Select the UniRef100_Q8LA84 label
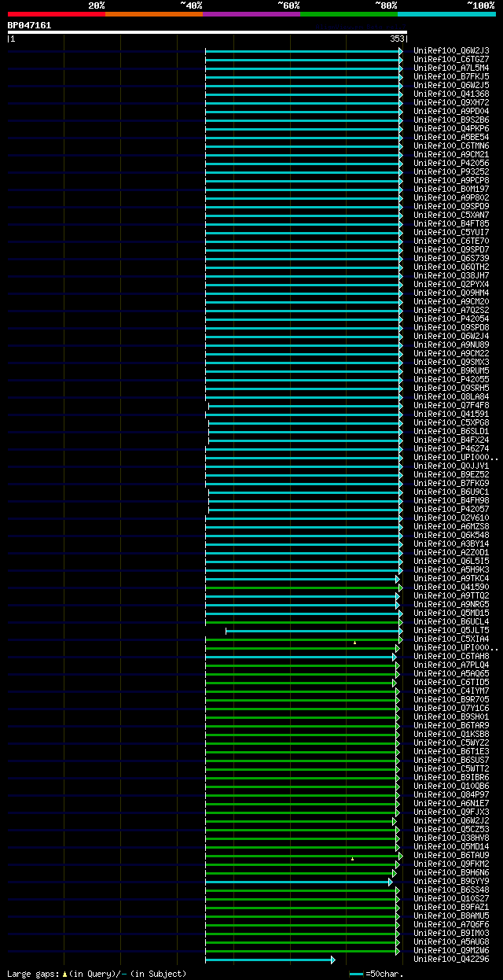 pyautogui.click(x=451, y=396)
